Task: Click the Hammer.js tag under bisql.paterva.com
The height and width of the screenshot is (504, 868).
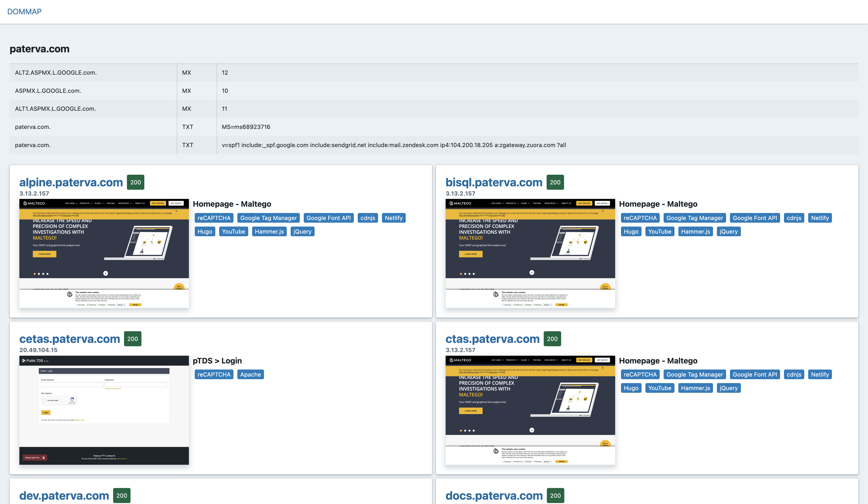Action: point(695,231)
